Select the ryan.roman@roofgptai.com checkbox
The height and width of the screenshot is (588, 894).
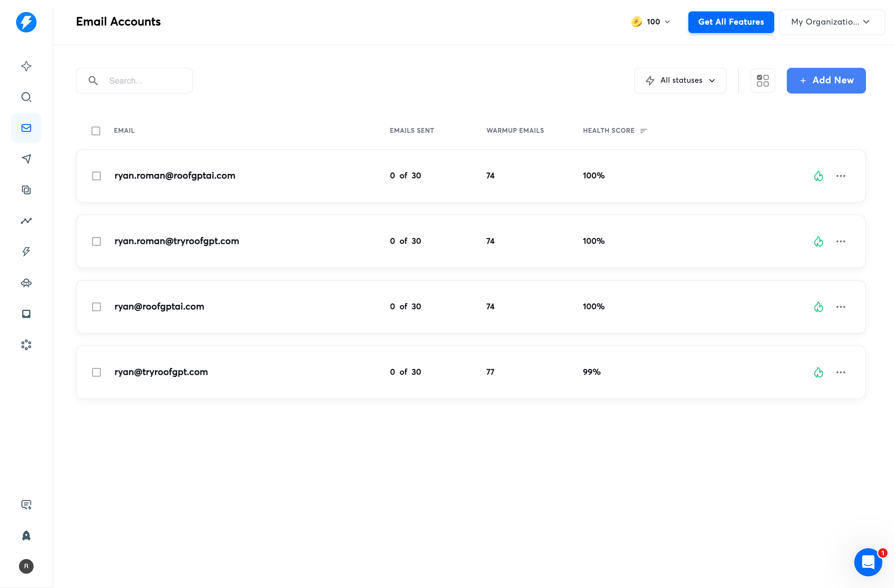pos(96,176)
